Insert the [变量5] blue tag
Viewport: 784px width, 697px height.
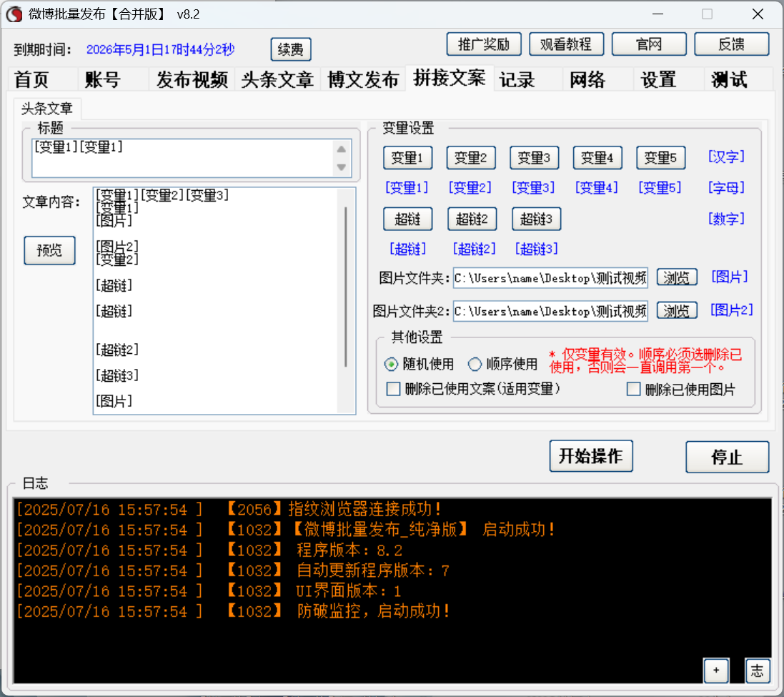(x=660, y=188)
